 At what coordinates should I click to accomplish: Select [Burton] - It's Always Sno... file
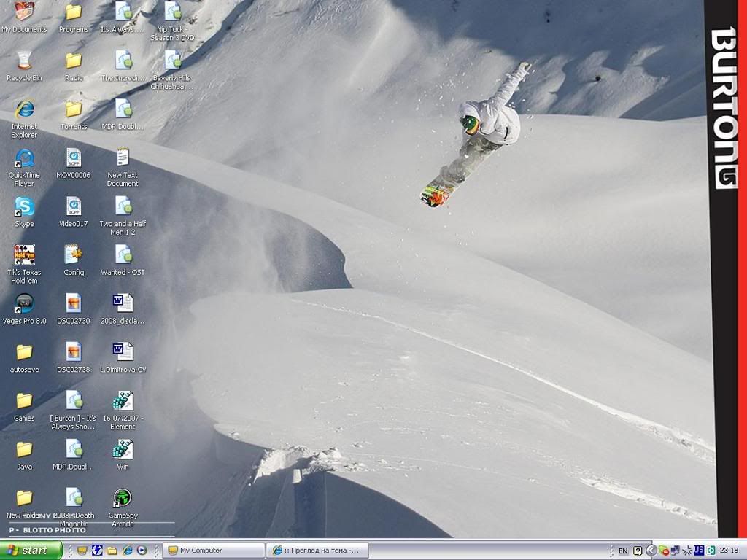click(x=74, y=411)
